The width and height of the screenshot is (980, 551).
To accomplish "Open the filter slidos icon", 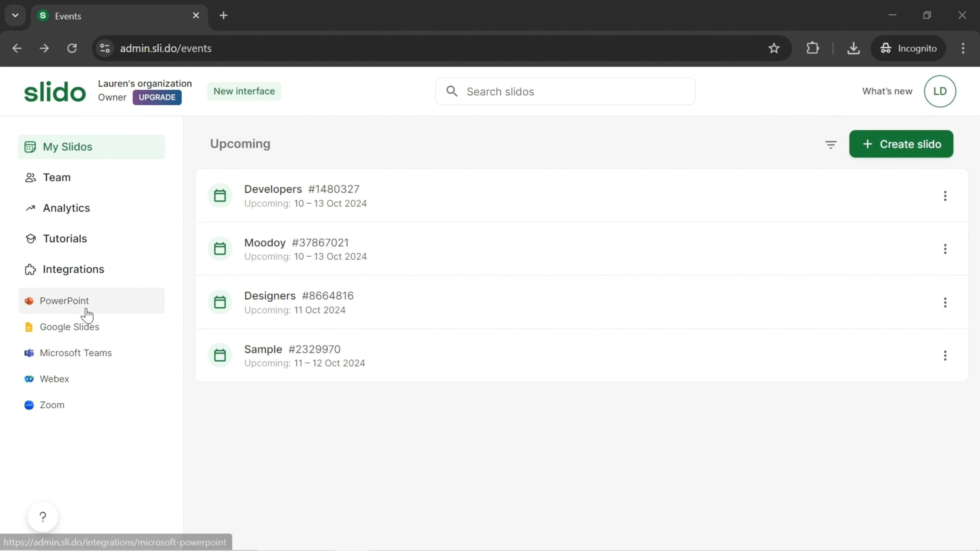I will [830, 144].
